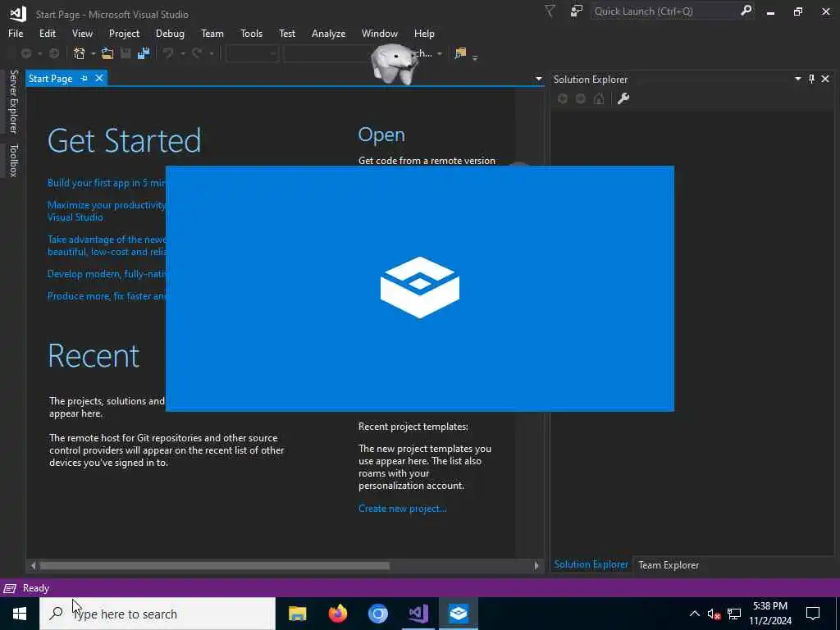Image resolution: width=840 pixels, height=630 pixels.
Task: Click the Find in Files toolbar icon
Action: (460, 53)
